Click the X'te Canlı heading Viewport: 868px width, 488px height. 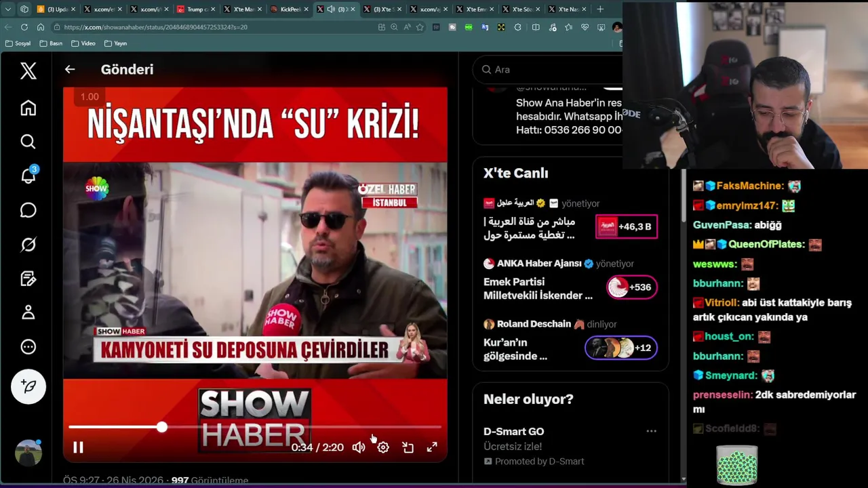[515, 173]
